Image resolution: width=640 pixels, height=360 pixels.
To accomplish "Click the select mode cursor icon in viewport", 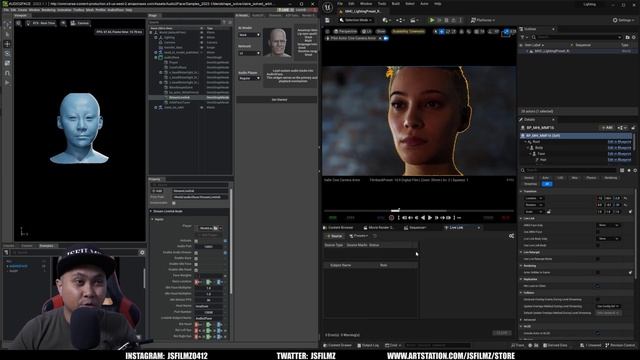I will [436, 31].
